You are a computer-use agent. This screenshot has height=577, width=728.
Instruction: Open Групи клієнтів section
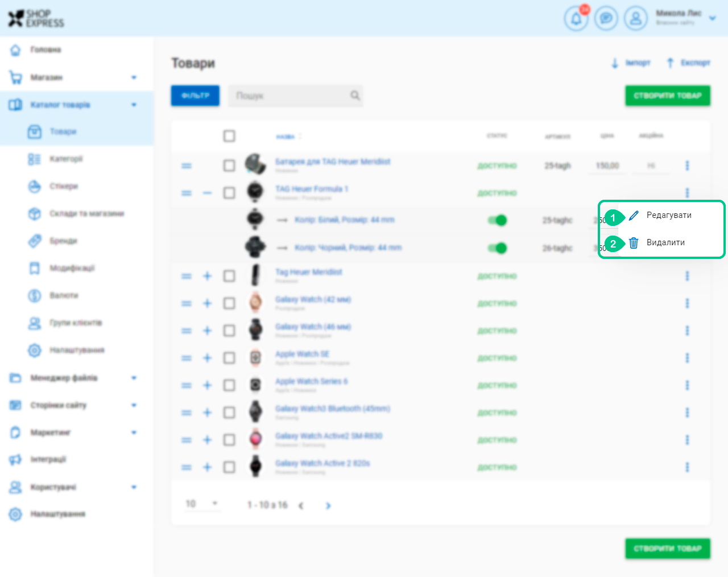76,323
